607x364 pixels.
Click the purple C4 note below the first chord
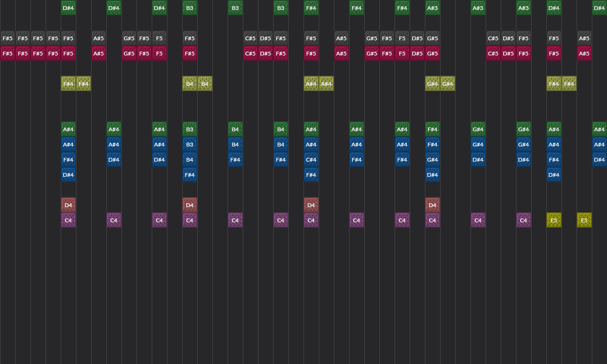(x=68, y=220)
